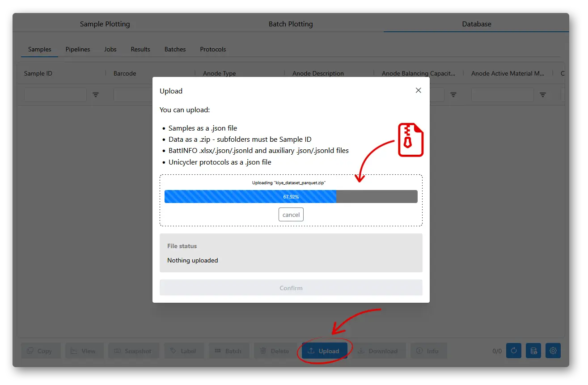588x385 pixels.
Task: Click the Download button
Action: [x=379, y=351]
